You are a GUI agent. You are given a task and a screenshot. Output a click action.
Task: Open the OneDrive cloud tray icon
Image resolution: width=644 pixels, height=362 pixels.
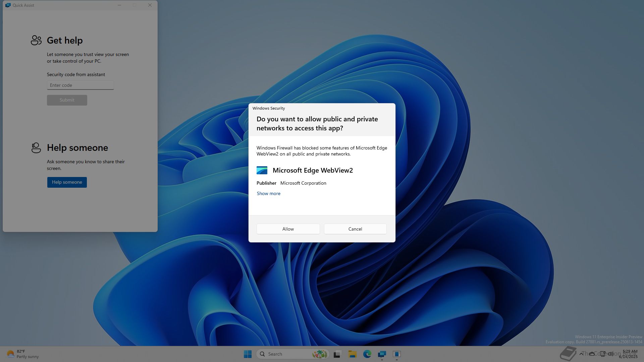(592, 354)
